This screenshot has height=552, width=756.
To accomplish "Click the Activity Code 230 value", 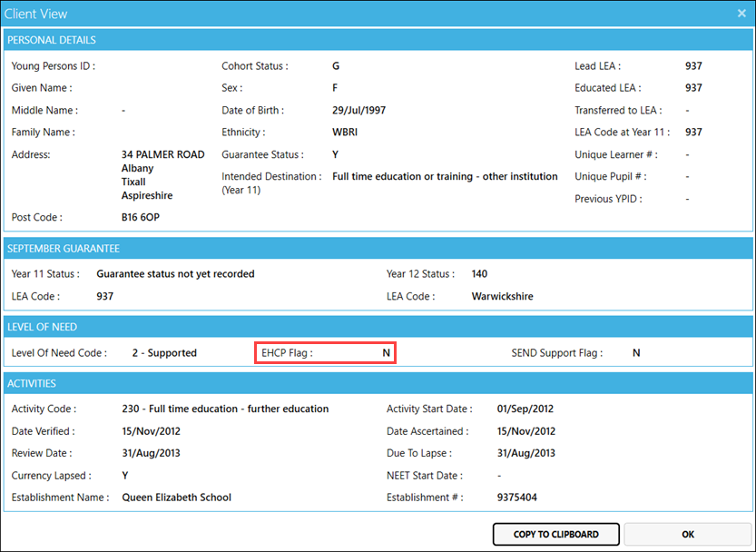I will pyautogui.click(x=225, y=409).
